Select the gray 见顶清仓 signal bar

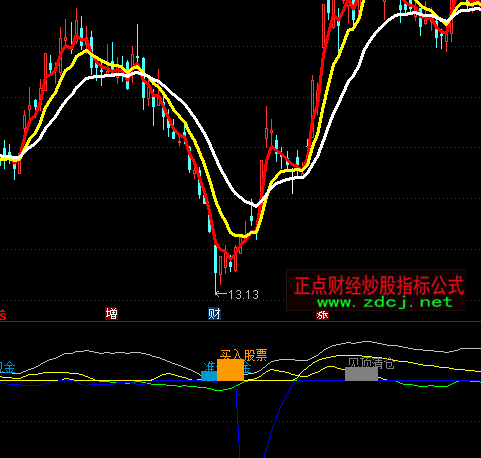tap(361, 374)
